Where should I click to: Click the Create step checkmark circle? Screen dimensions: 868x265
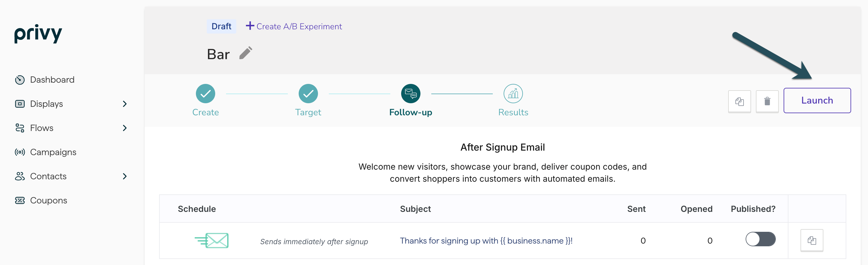[x=205, y=94]
